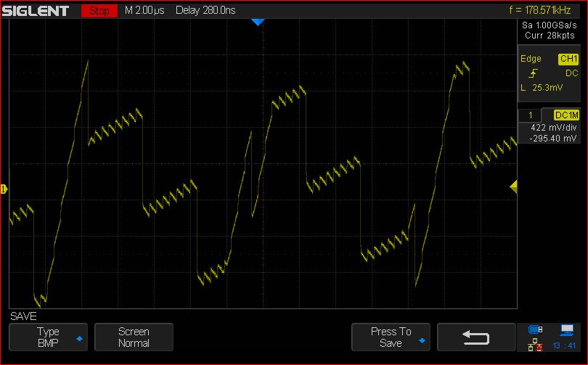The height and width of the screenshot is (365, 588).
Task: Click the SIGLENT logo
Action: click(x=36, y=10)
